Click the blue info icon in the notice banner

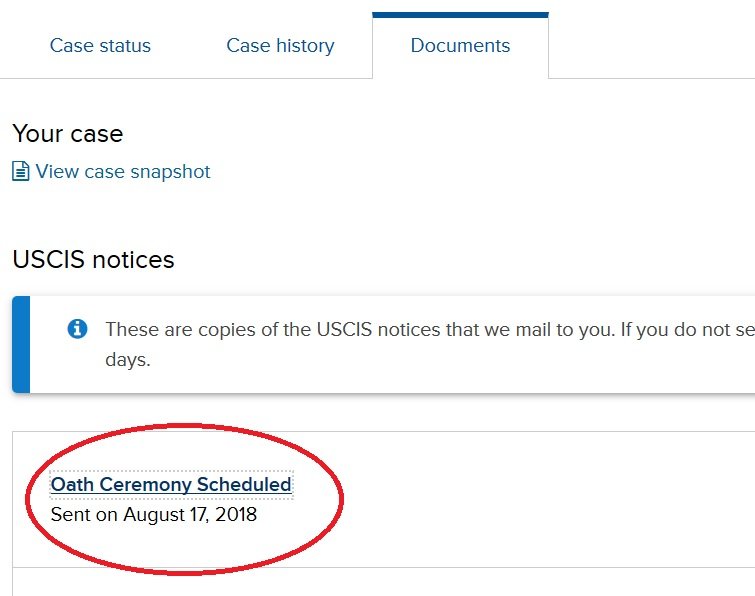coord(77,329)
